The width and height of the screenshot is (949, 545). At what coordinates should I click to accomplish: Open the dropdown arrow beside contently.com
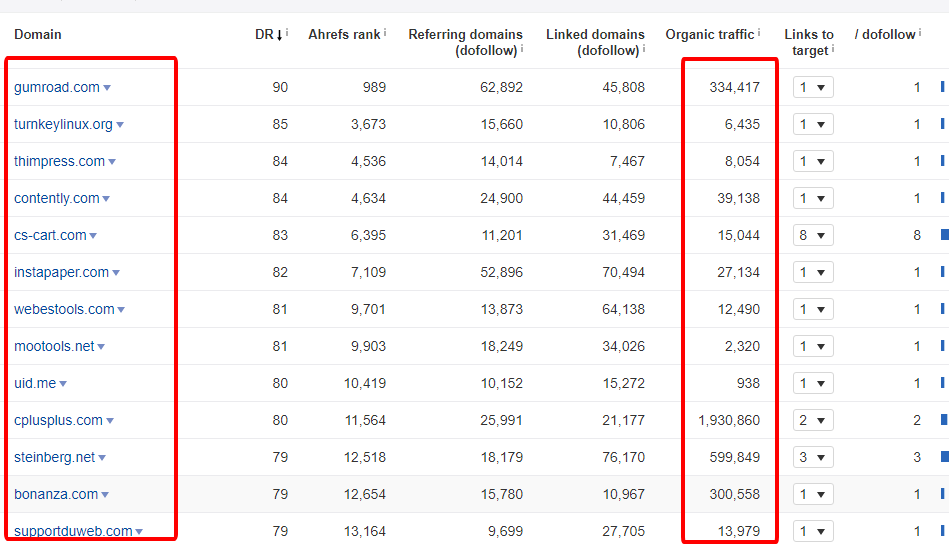click(x=106, y=199)
